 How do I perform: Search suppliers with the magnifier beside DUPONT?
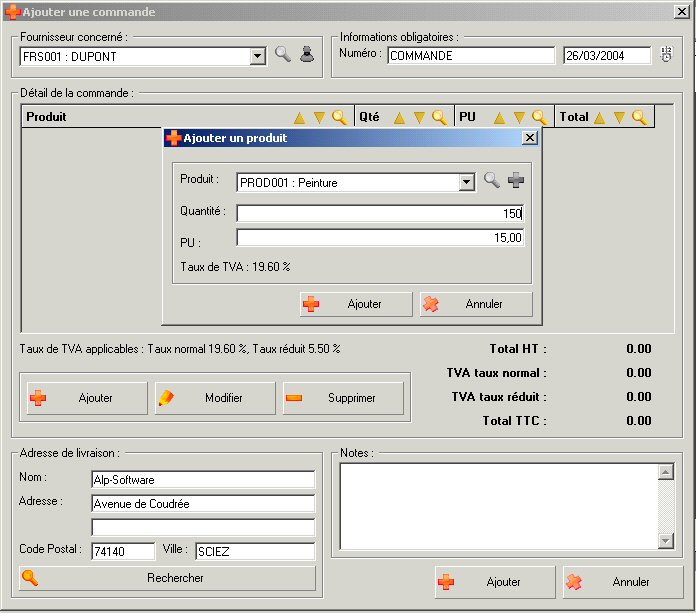coord(282,54)
